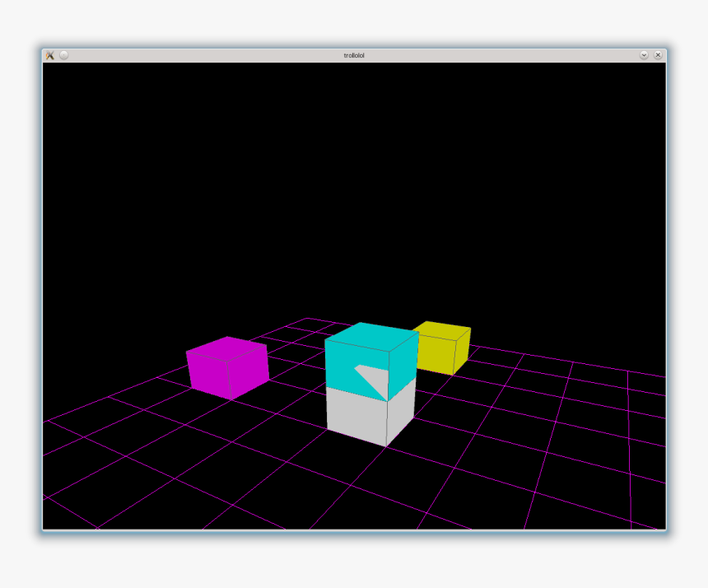This screenshot has height=588, width=708.
Task: Minimize the trollolol window
Action: click(x=644, y=55)
